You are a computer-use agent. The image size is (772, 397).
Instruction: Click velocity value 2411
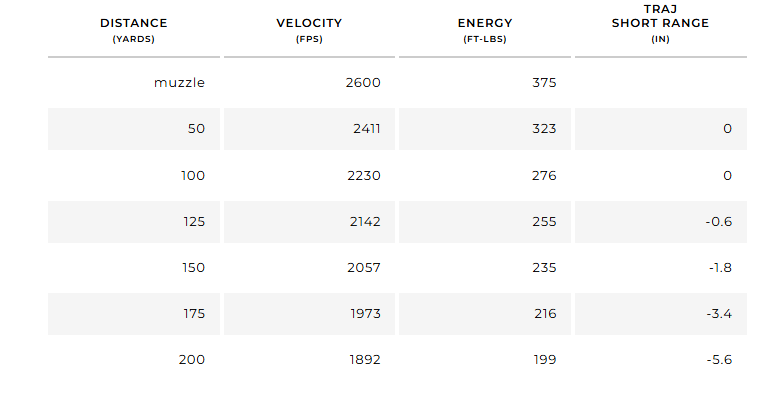[x=367, y=129]
